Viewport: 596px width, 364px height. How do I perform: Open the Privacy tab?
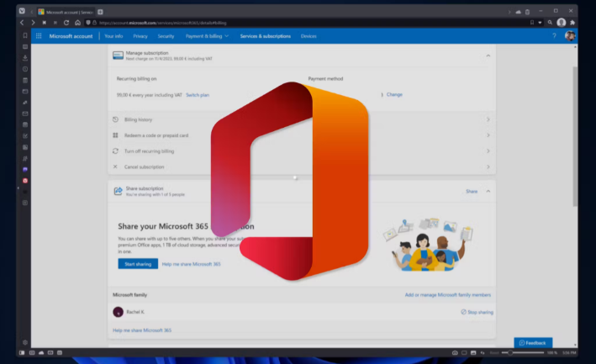point(140,36)
